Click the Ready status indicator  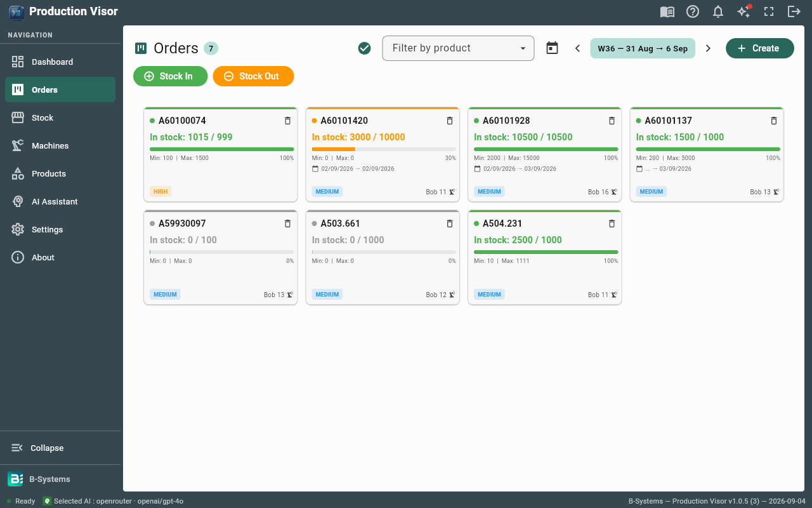pos(21,501)
